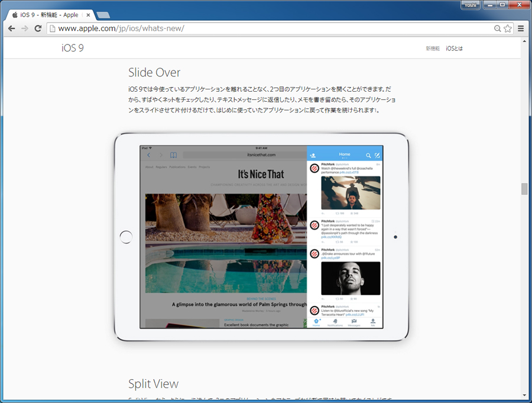Click the scrollbar up arrow
This screenshot has height=403, width=532.
524,41
